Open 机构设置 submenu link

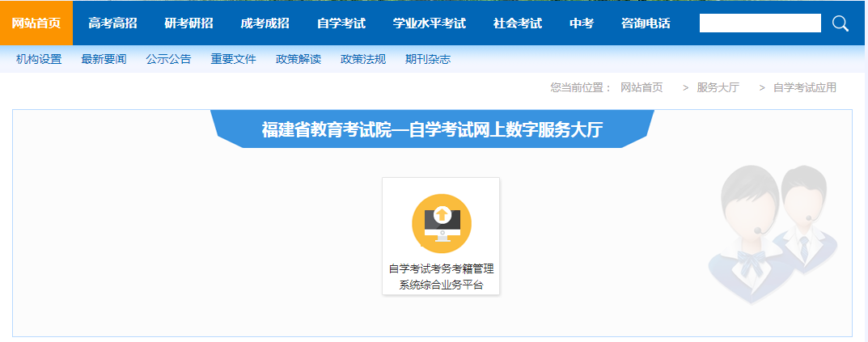(39, 59)
